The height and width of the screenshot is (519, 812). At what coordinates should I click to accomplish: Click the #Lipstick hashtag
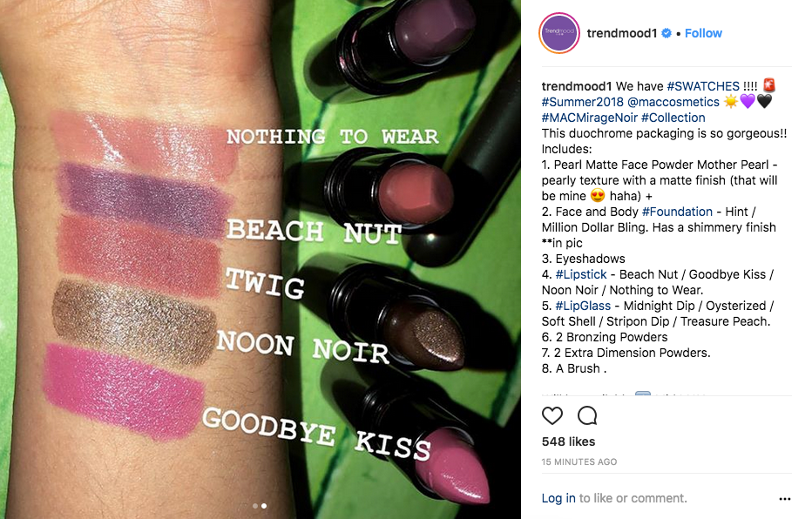pyautogui.click(x=581, y=274)
